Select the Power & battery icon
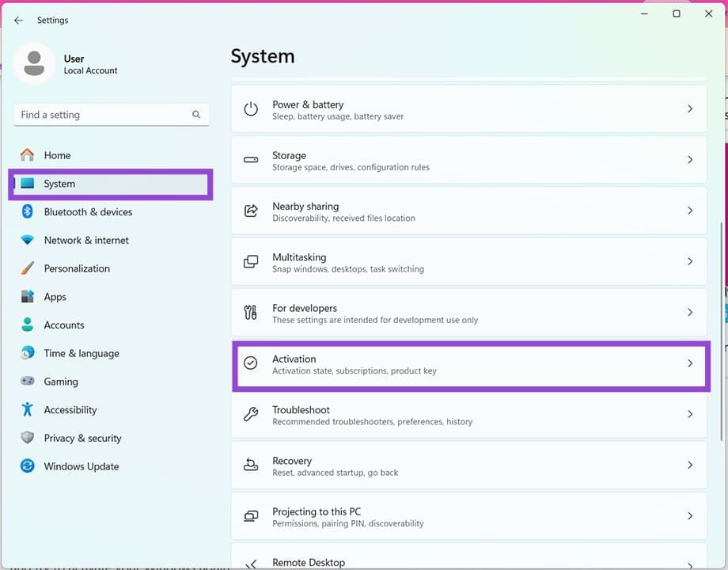 click(x=251, y=109)
